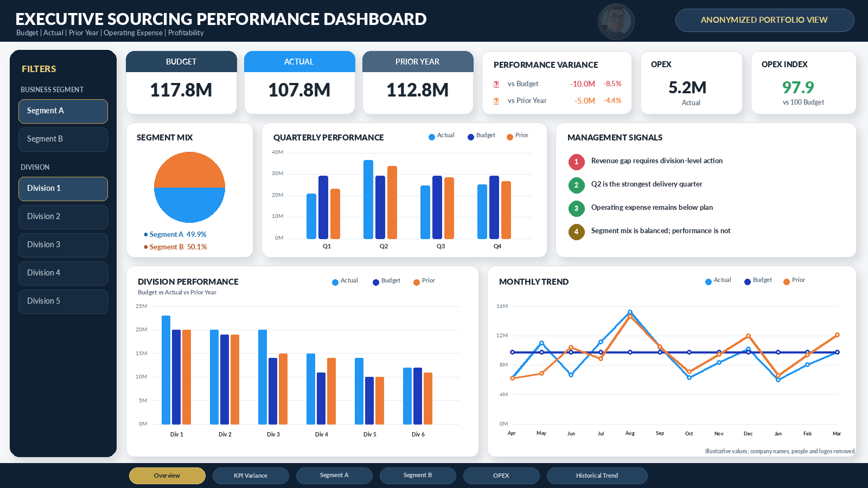Click the Segment A 49.9% legend entry
Image resolution: width=868 pixels, height=488 pixels.
pos(175,235)
